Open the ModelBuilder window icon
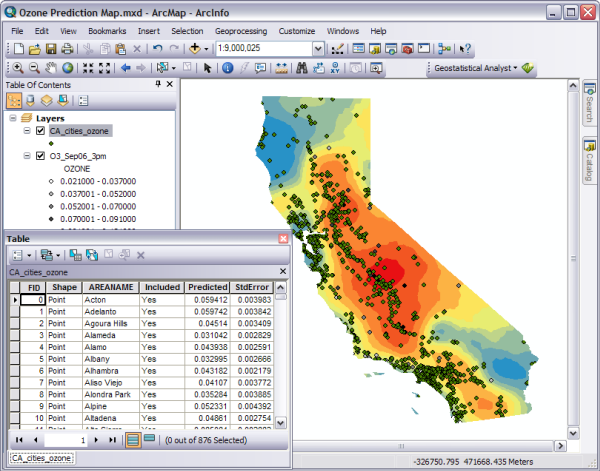 click(444, 49)
